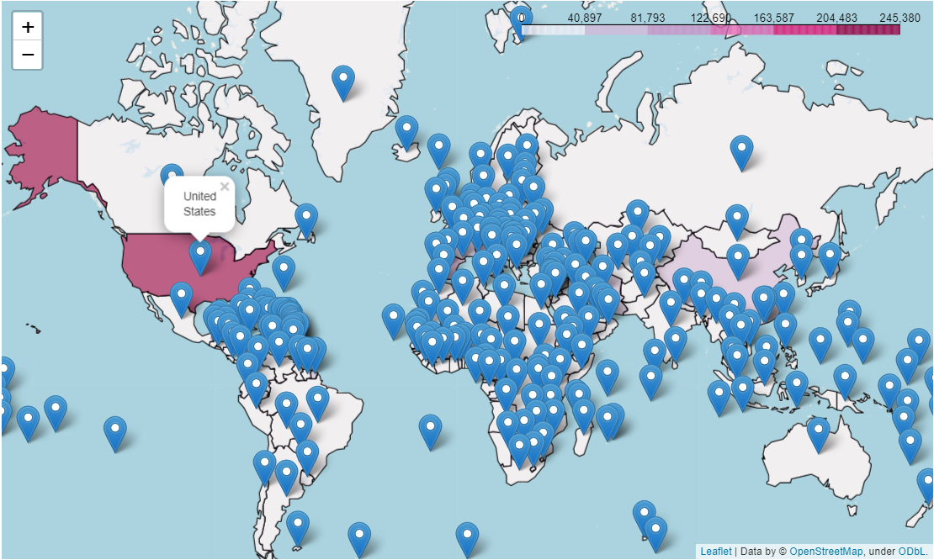Click the marker pin over Mexico

tap(181, 300)
